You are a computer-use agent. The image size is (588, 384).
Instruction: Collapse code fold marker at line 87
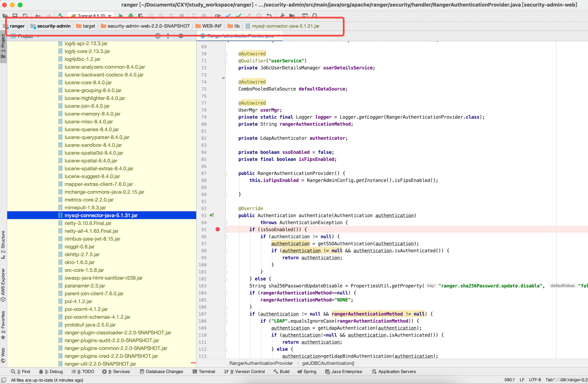coord(225,174)
